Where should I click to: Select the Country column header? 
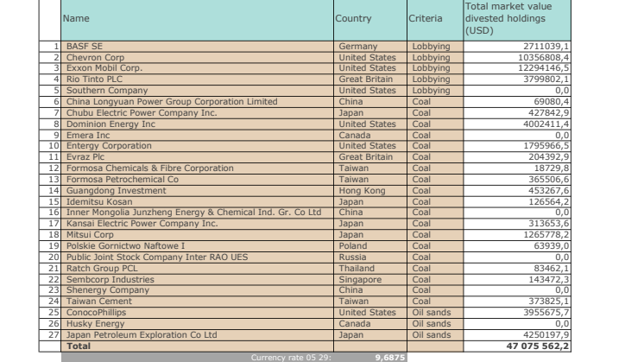tap(370, 19)
